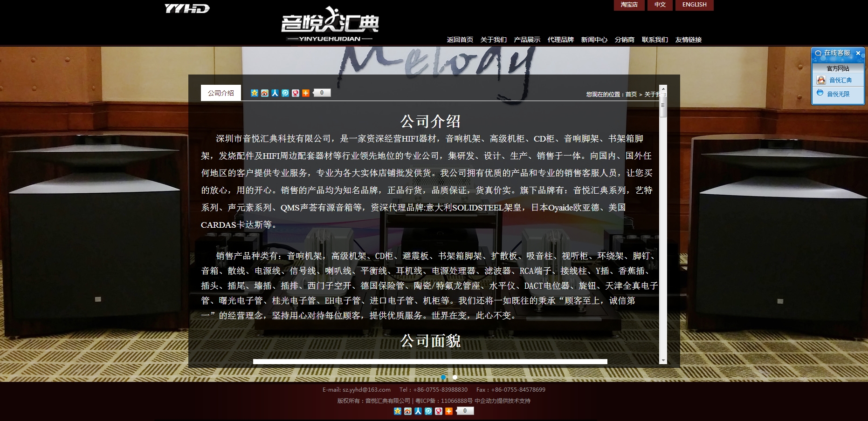
Task: Share to Tencent Weibo from footer share bar
Action: pos(428,411)
